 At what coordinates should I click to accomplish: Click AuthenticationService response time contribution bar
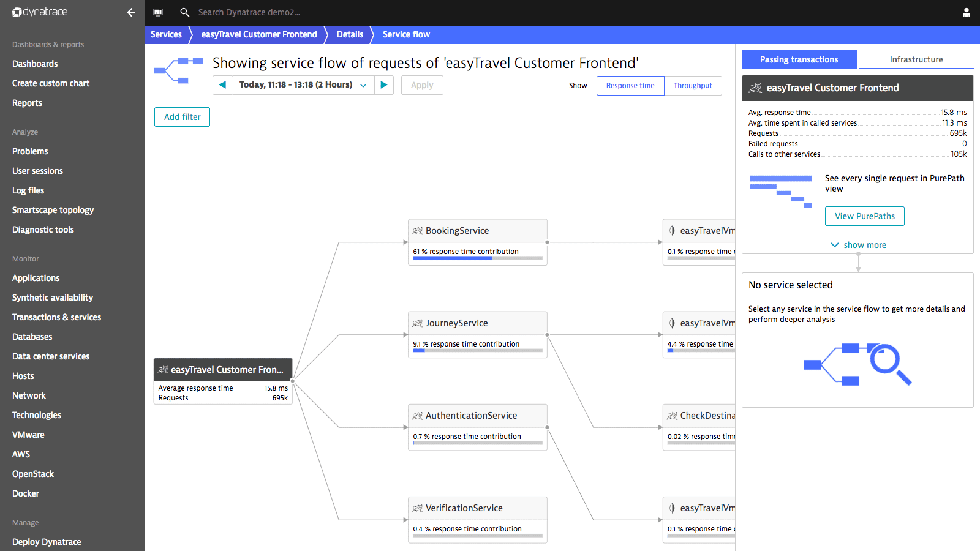(x=478, y=443)
